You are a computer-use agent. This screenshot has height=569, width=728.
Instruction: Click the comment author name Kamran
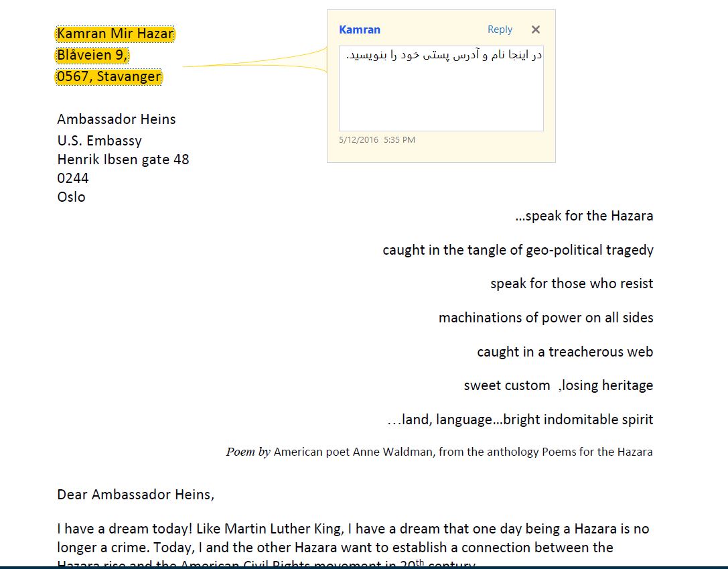click(x=360, y=29)
